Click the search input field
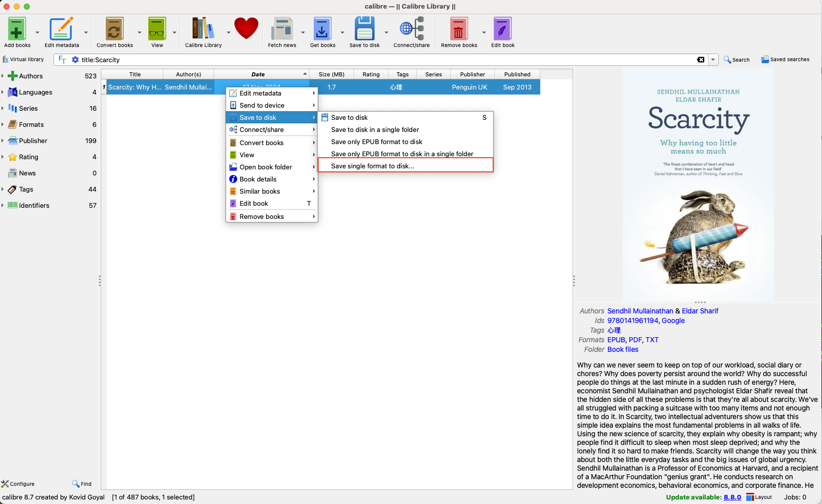Screen dimensions: 822x504 point(387,60)
